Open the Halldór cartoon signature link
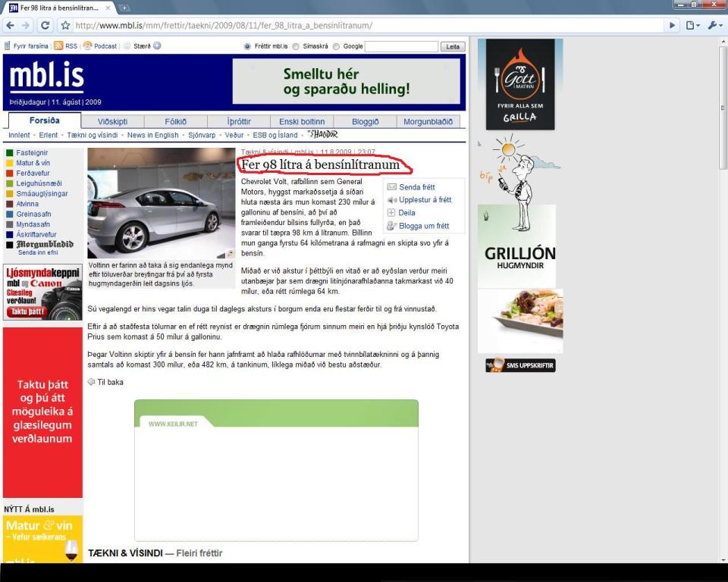 pyautogui.click(x=323, y=135)
